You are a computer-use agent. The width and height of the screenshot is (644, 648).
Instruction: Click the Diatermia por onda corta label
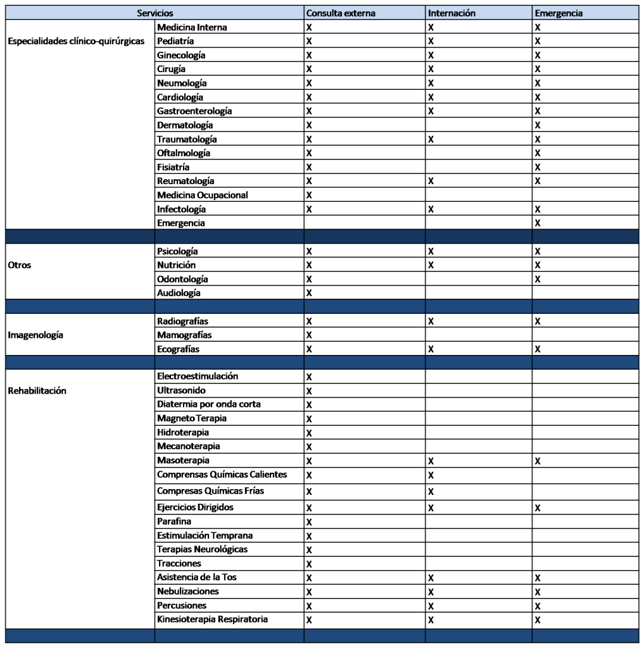(x=208, y=404)
